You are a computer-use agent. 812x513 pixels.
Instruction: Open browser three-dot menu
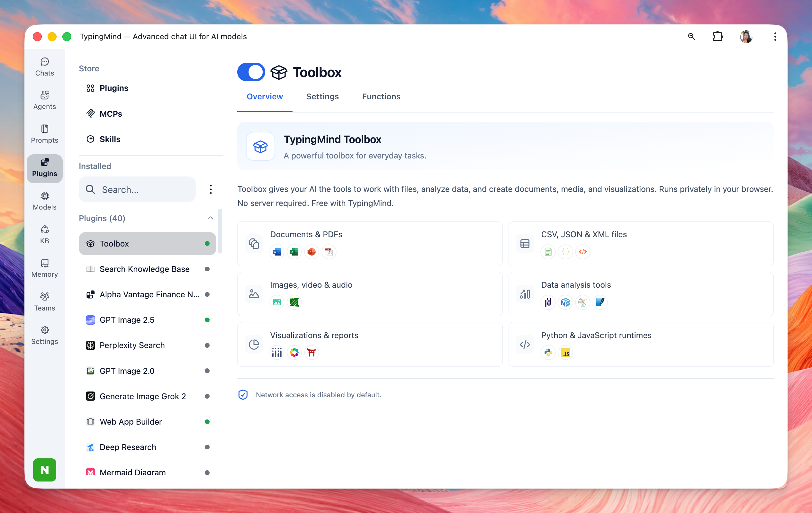pyautogui.click(x=775, y=36)
